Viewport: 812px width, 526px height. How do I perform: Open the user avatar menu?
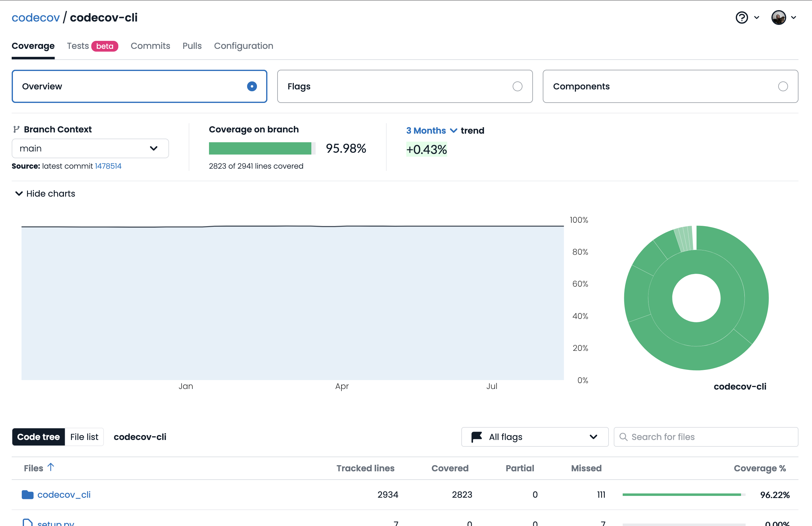point(778,18)
